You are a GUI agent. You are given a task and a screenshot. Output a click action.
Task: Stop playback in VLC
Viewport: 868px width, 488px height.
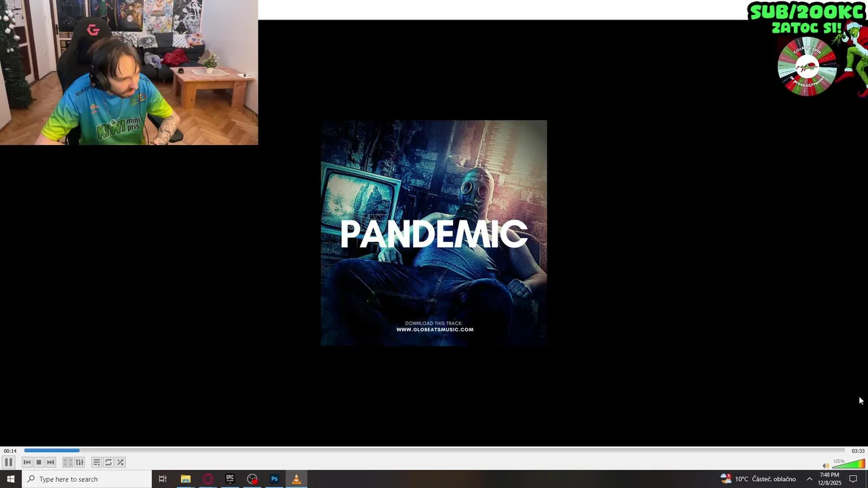click(39, 462)
